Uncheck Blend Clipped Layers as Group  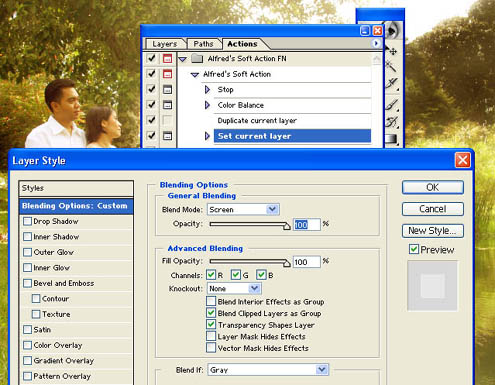click(x=211, y=313)
